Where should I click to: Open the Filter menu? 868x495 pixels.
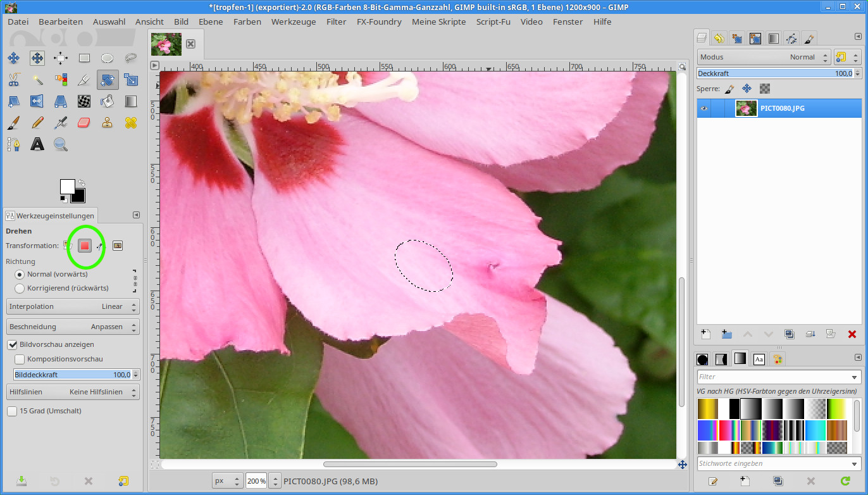336,22
